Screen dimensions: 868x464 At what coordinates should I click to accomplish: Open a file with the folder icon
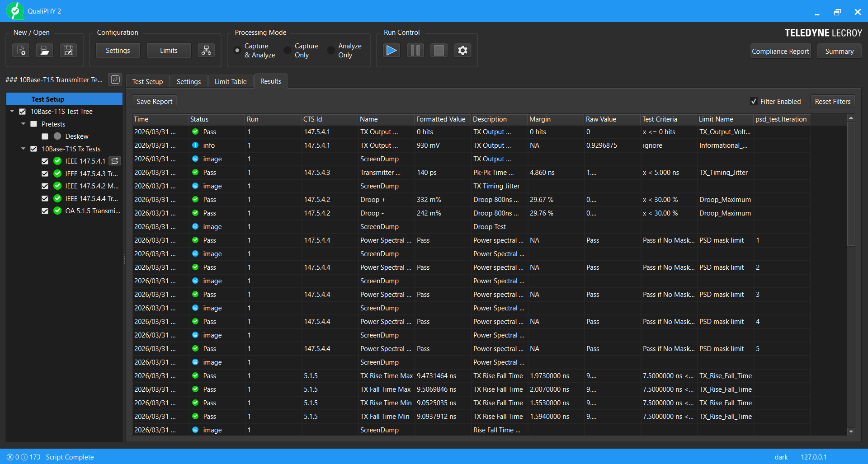[44, 50]
